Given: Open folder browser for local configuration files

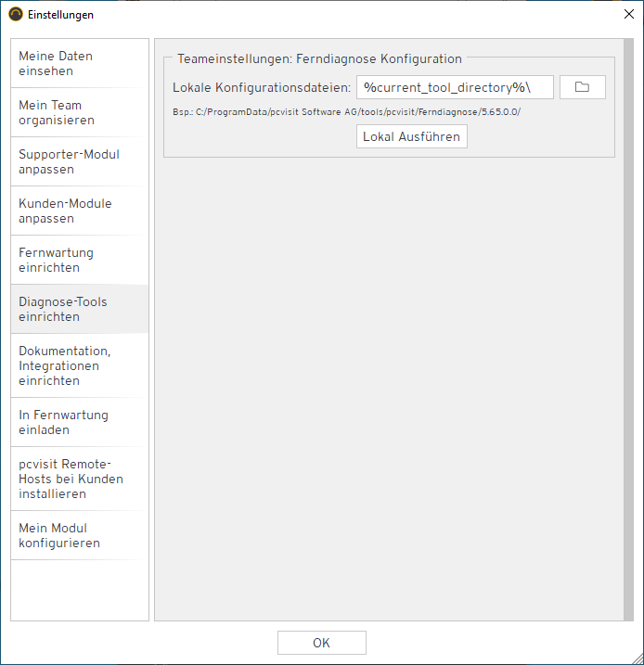Looking at the screenshot, I should (582, 87).
